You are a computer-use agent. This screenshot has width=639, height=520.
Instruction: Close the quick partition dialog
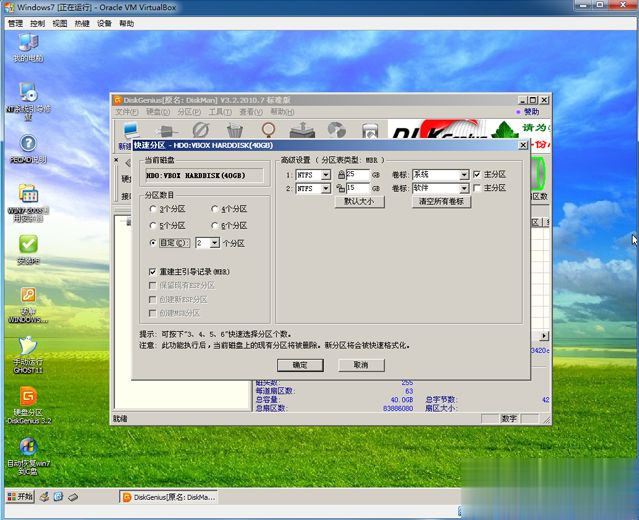[x=523, y=145]
